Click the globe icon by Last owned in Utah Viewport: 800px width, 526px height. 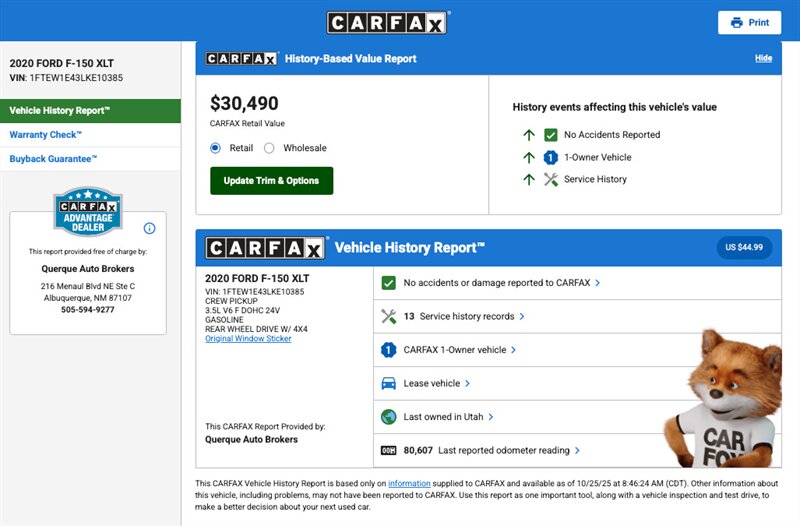(x=389, y=417)
